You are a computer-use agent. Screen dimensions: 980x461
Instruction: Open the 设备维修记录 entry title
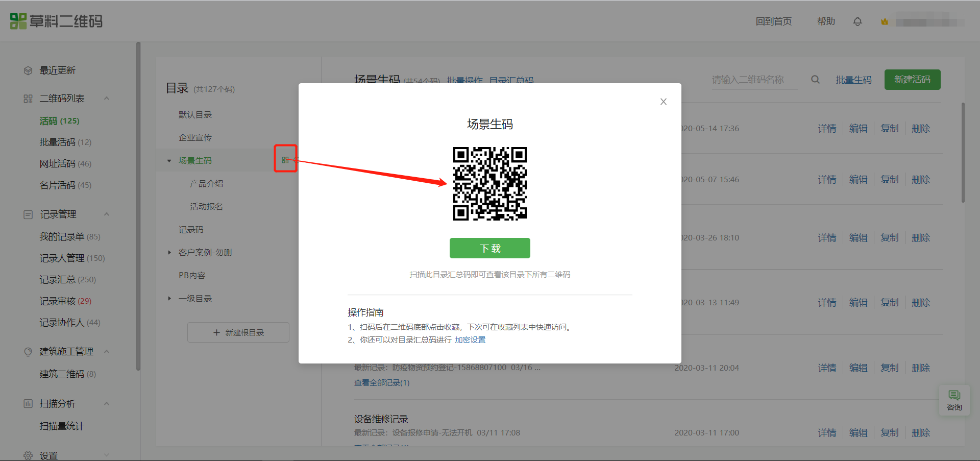coord(381,419)
